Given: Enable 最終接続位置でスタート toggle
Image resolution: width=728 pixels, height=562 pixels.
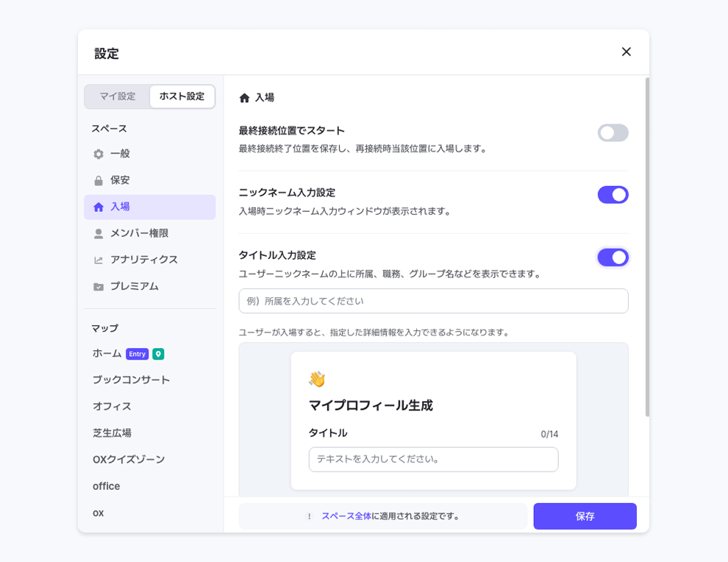Looking at the screenshot, I should coord(613,133).
